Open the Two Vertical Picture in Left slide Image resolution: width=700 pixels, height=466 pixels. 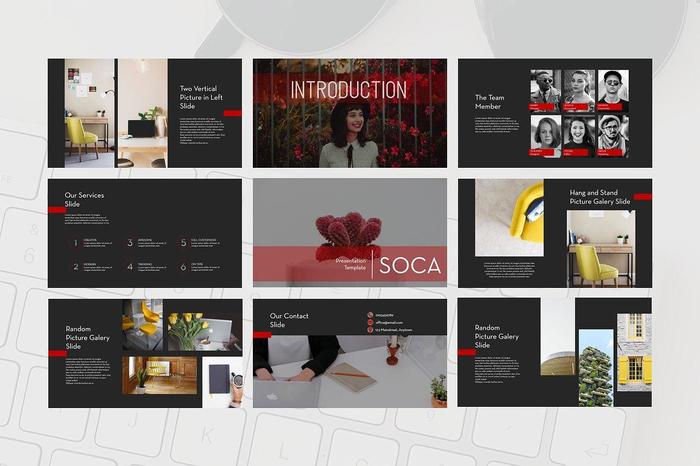pos(144,112)
